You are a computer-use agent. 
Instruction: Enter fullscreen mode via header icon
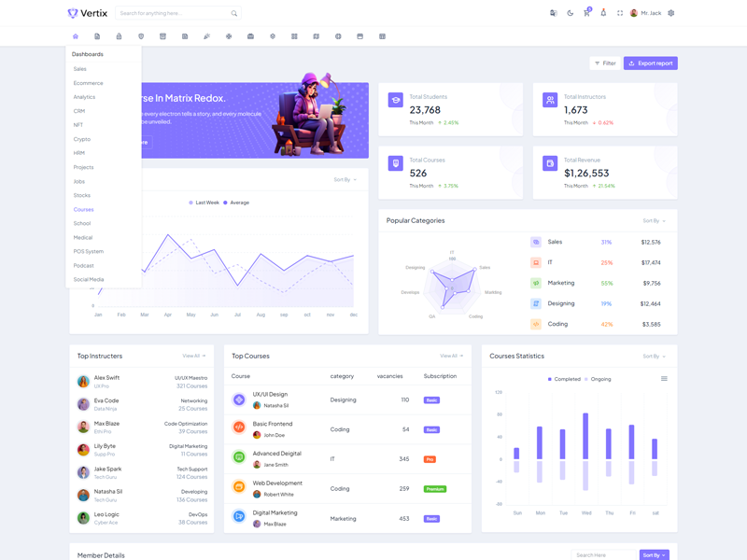(620, 13)
